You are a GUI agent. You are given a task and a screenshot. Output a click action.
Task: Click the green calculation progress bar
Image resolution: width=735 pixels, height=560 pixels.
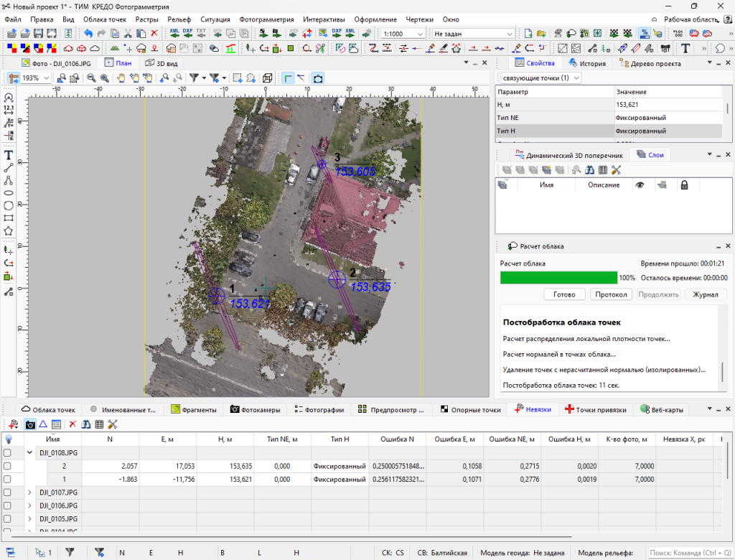tap(558, 278)
